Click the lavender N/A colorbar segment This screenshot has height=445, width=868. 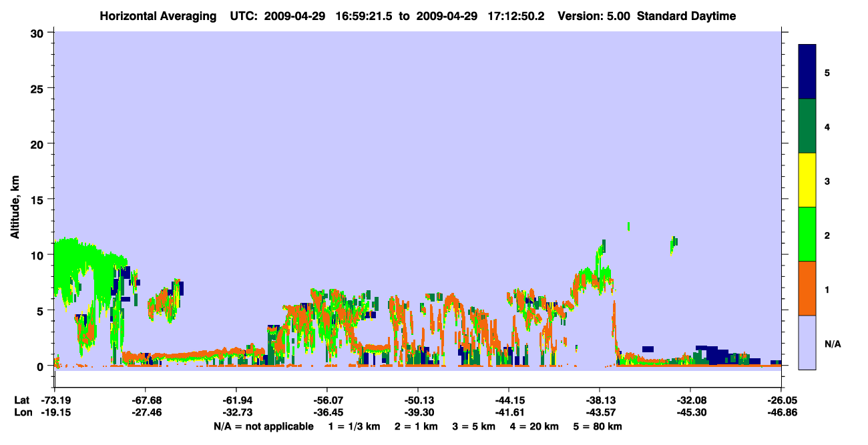tap(807, 342)
